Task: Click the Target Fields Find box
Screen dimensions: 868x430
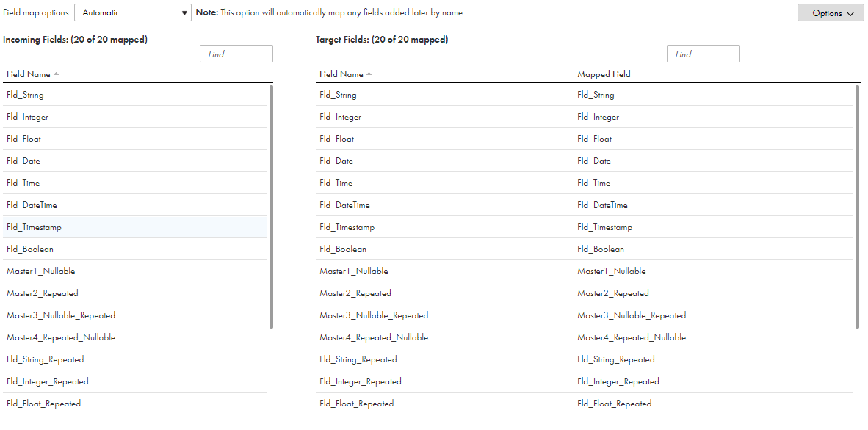Action: 704,54
